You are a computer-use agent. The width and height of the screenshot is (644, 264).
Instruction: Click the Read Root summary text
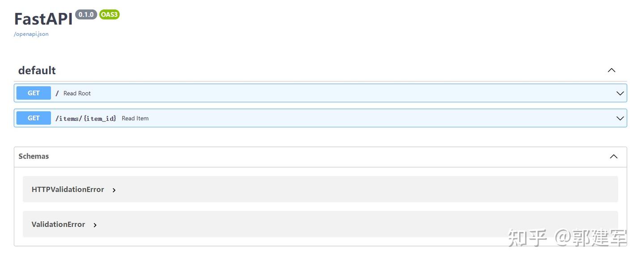point(77,93)
